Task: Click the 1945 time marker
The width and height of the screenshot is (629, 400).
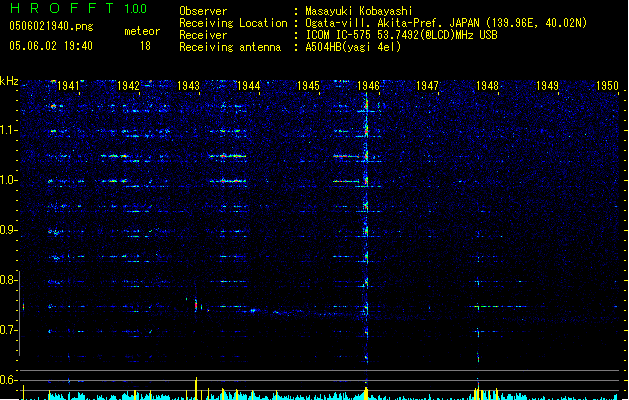Action: [308, 86]
